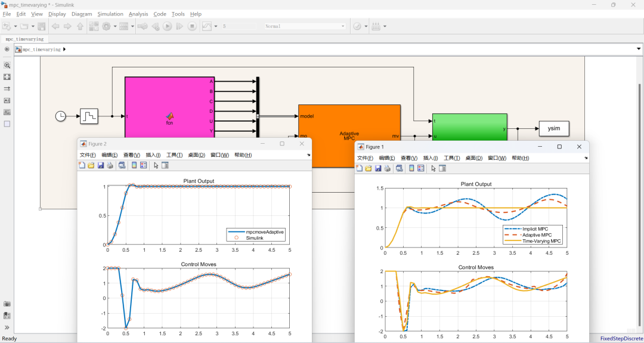The image size is (644, 343).
Task: Click Insert Legend icon in Figure 1
Action: (420, 168)
